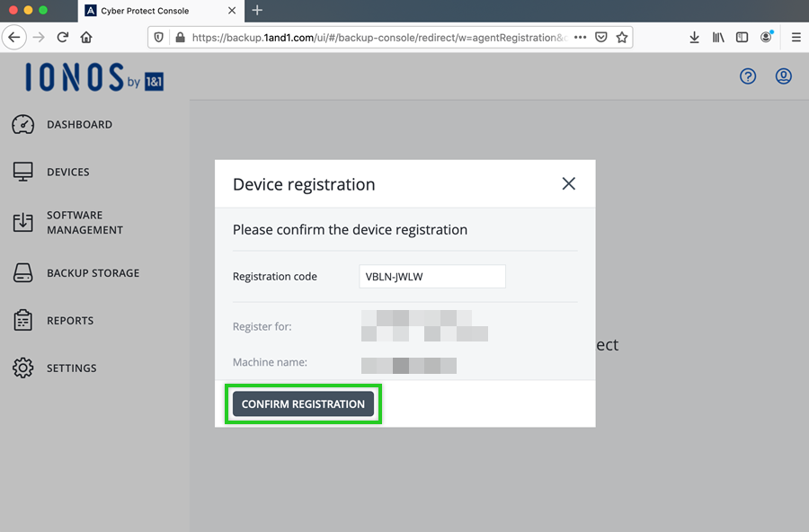The image size is (809, 532).
Task: Bookmark this page with star icon
Action: click(621, 38)
